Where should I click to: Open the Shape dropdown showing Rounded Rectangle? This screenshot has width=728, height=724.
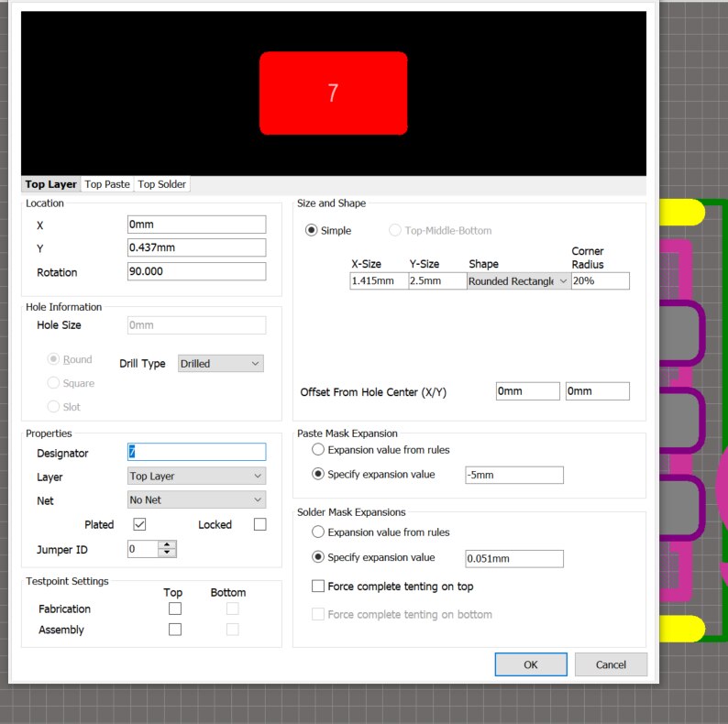coord(519,281)
